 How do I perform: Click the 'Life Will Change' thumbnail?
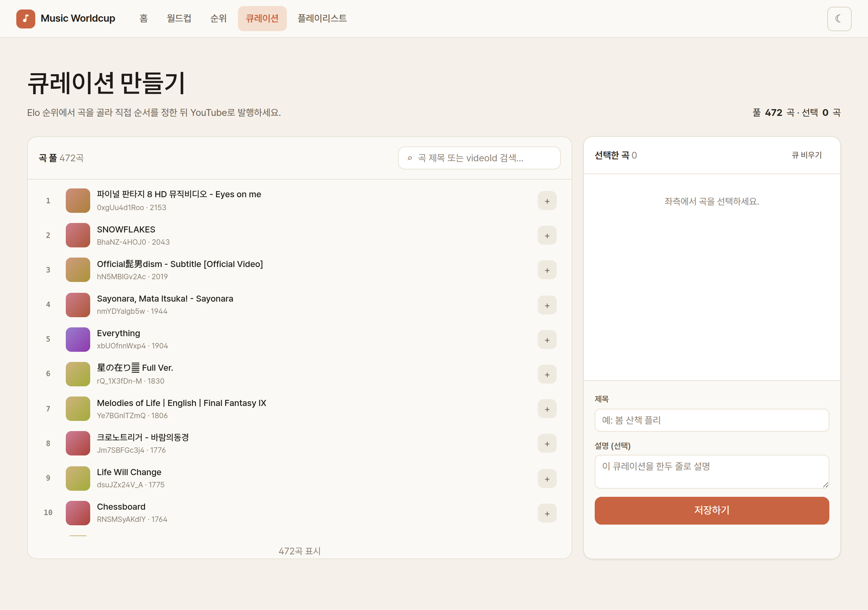click(78, 478)
